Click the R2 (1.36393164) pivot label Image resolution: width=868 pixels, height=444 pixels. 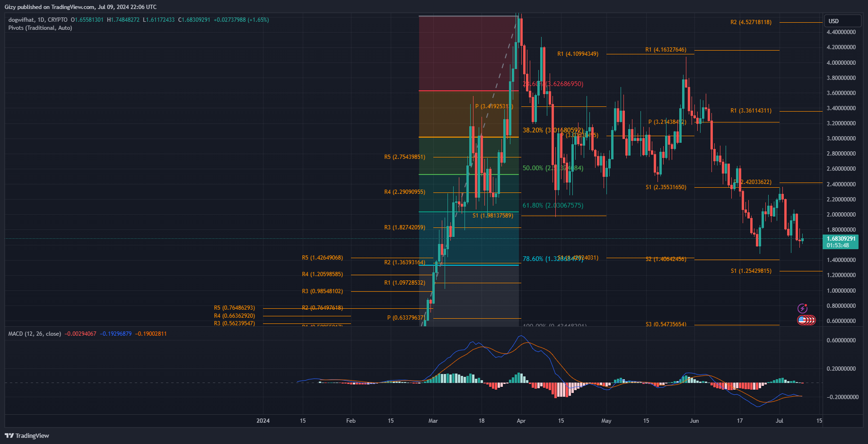coord(404,262)
